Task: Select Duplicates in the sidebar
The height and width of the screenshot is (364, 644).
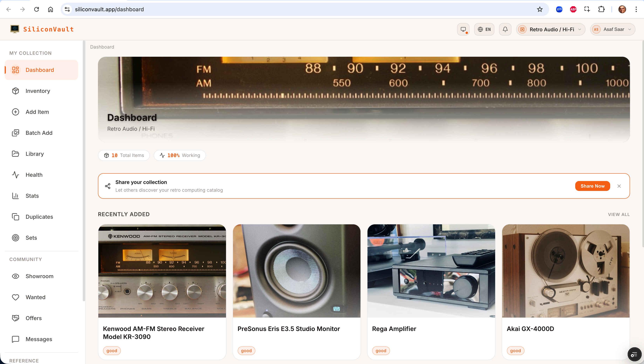Action: click(39, 217)
